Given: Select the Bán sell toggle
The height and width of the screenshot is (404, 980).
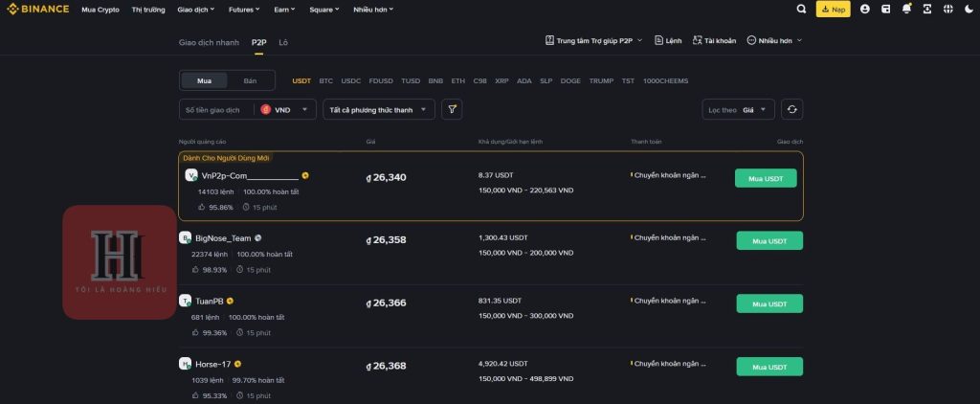Looking at the screenshot, I should click(250, 80).
